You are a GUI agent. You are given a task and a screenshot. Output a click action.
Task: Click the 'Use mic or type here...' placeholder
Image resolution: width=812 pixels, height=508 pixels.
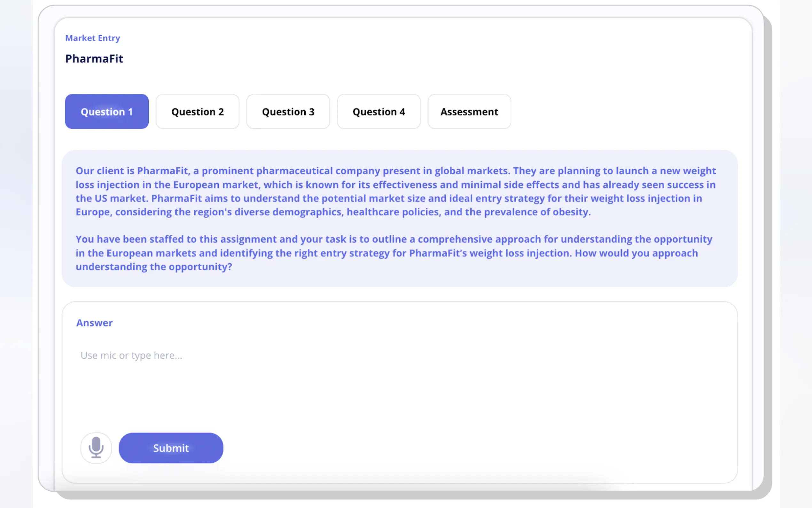point(132,355)
